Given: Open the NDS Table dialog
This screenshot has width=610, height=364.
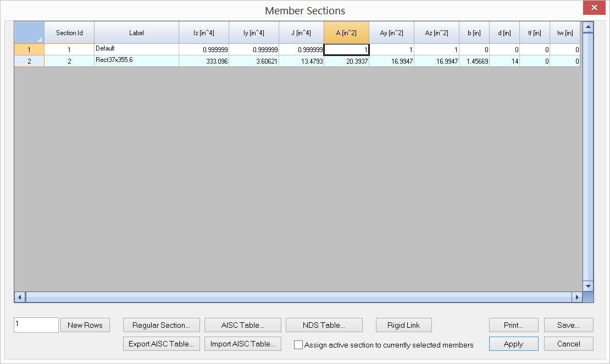Looking at the screenshot, I should [x=324, y=325].
